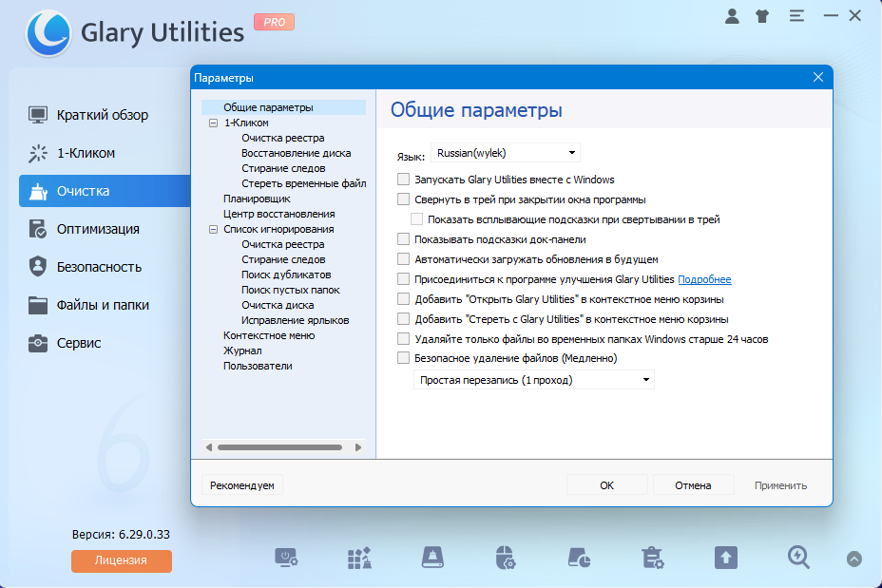Collapse the 1-Кликом tree node
This screenshot has height=588, width=882.
pos(213,123)
